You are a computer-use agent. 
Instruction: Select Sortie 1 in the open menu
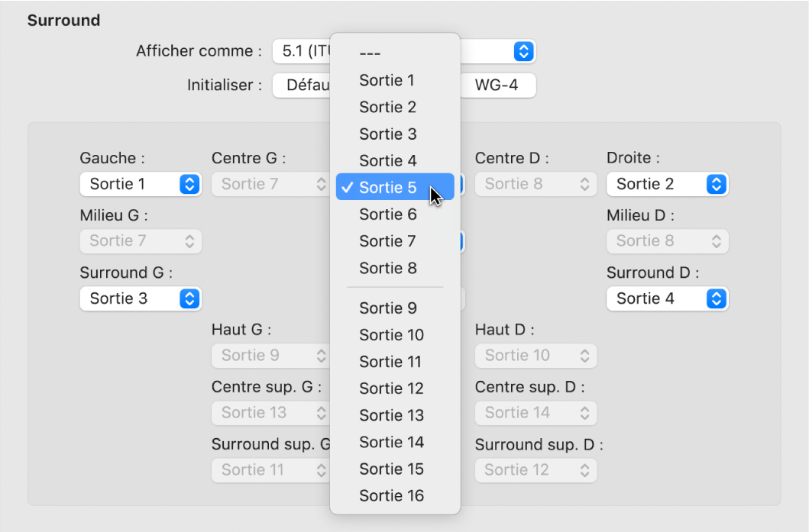point(387,80)
